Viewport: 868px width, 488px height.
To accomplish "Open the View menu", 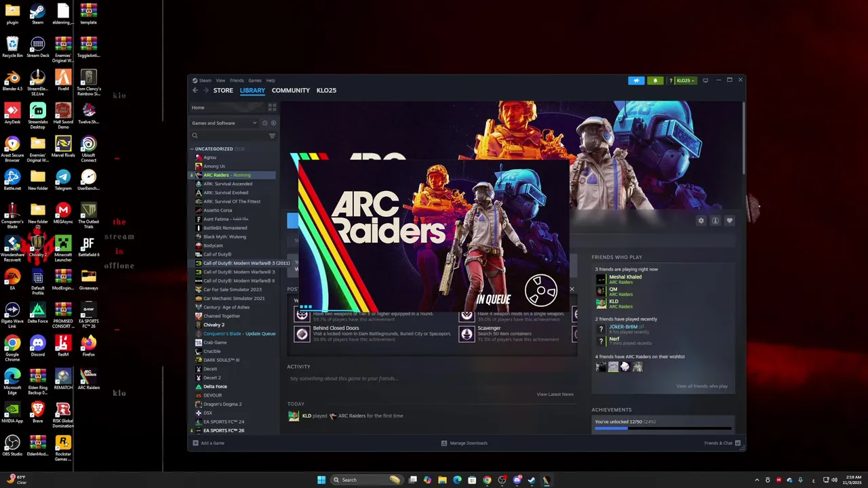I will pos(220,80).
